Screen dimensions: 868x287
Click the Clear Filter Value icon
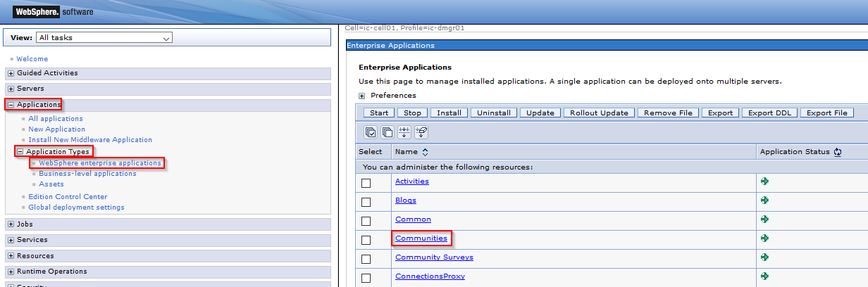click(421, 132)
